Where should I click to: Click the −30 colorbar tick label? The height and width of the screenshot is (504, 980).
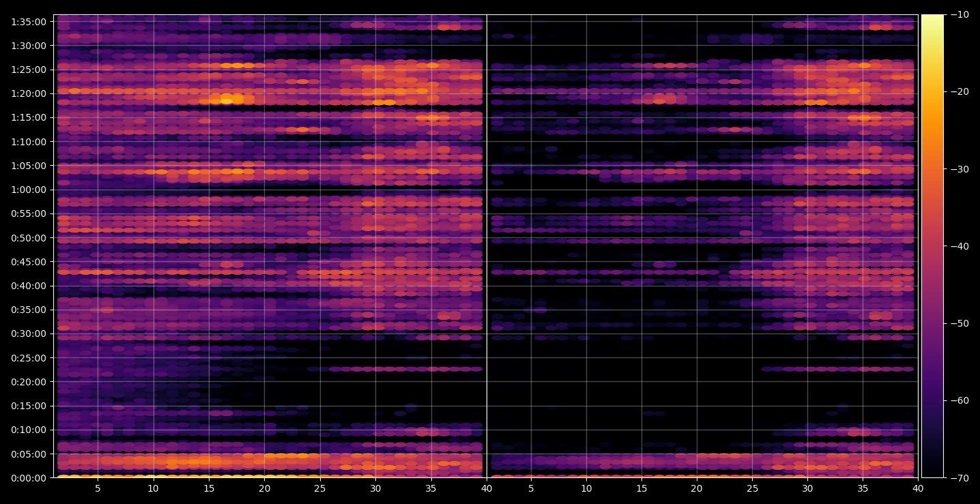pyautogui.click(x=959, y=169)
